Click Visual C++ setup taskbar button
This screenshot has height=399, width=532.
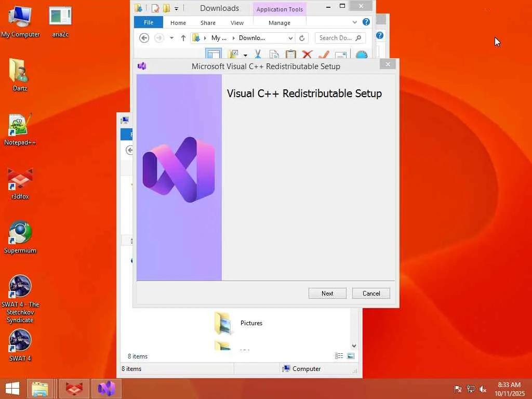coord(106,389)
